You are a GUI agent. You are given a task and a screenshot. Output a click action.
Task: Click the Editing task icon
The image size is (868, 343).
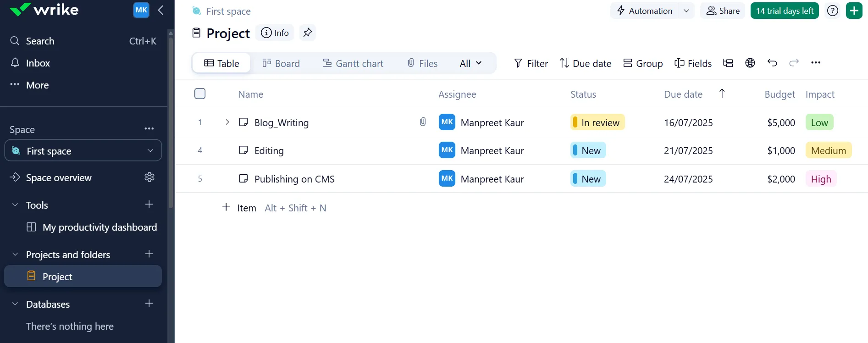[x=243, y=150]
